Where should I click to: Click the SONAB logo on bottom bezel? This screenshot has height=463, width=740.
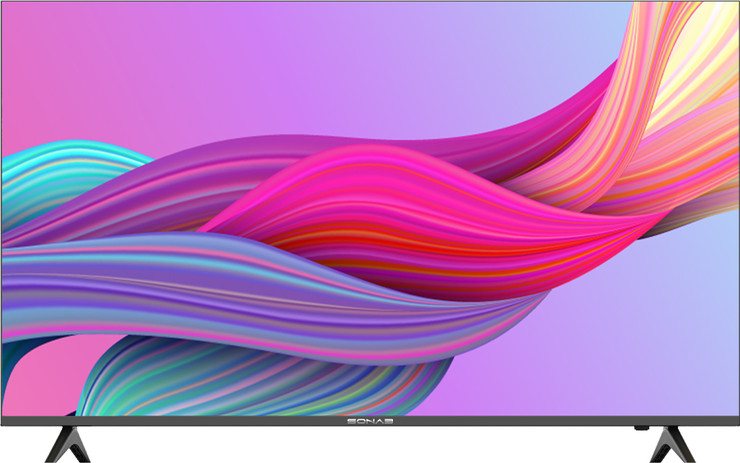pyautogui.click(x=370, y=423)
